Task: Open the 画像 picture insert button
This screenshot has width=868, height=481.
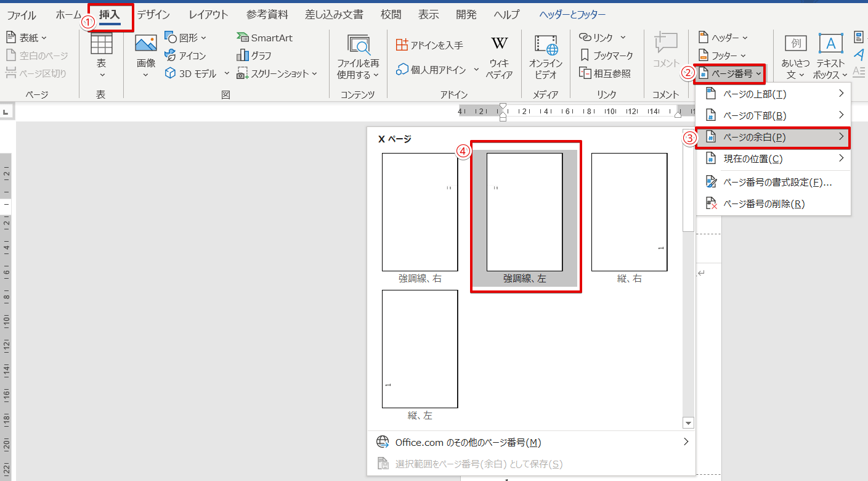Action: [146, 55]
